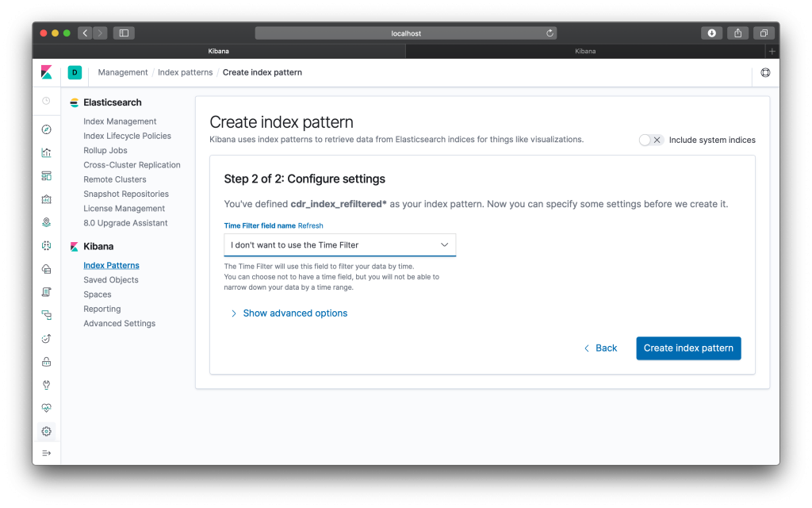This screenshot has width=812, height=508.
Task: Reload the page from the address bar
Action: pos(550,33)
